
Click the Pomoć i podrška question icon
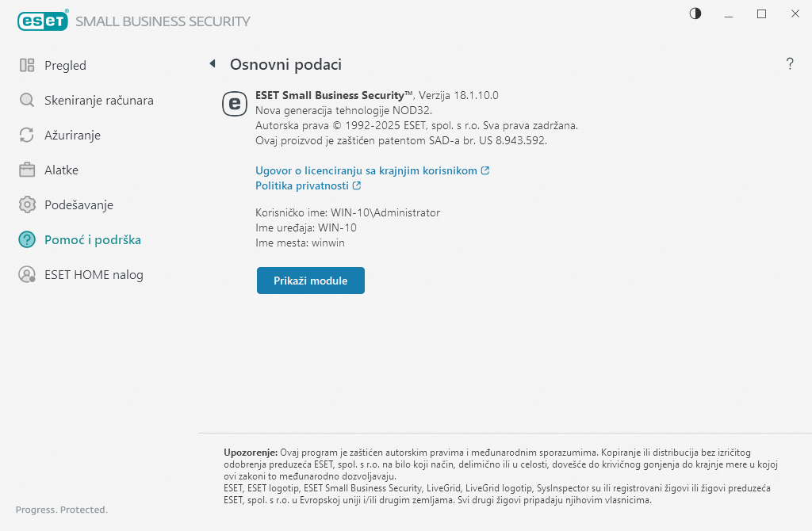click(x=27, y=240)
